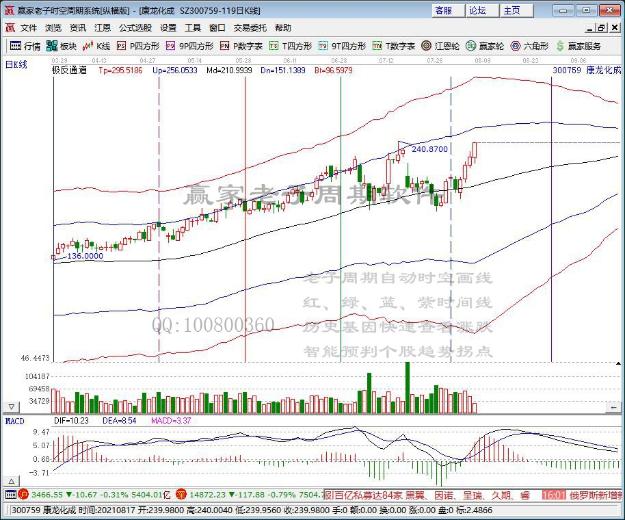625x520 pixels.
Task: Open the 江恩轮 Gann wheel
Action: coord(440,46)
